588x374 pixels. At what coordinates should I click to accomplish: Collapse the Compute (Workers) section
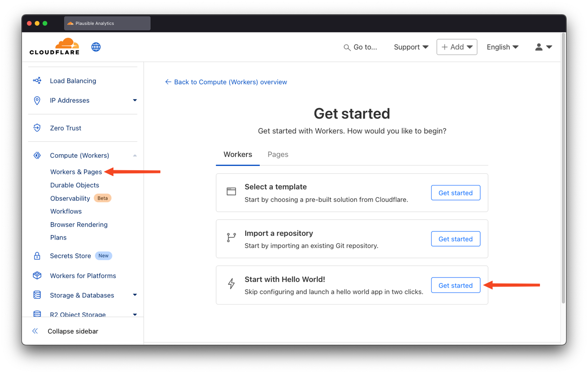pos(135,155)
